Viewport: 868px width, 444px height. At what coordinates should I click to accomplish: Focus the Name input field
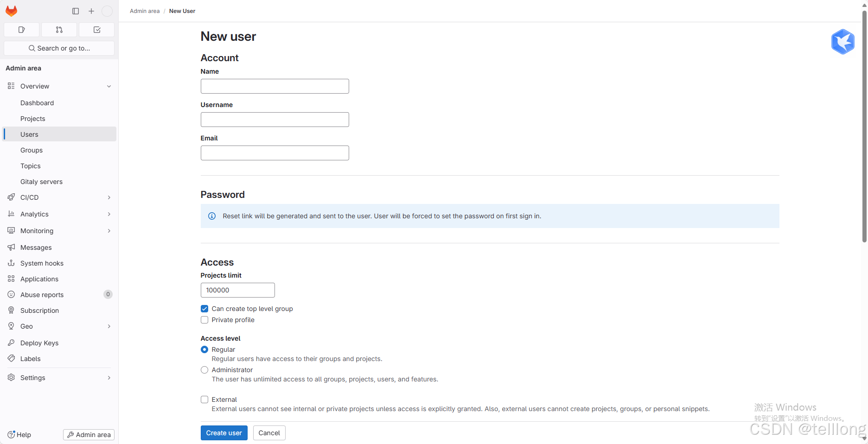[x=275, y=86]
